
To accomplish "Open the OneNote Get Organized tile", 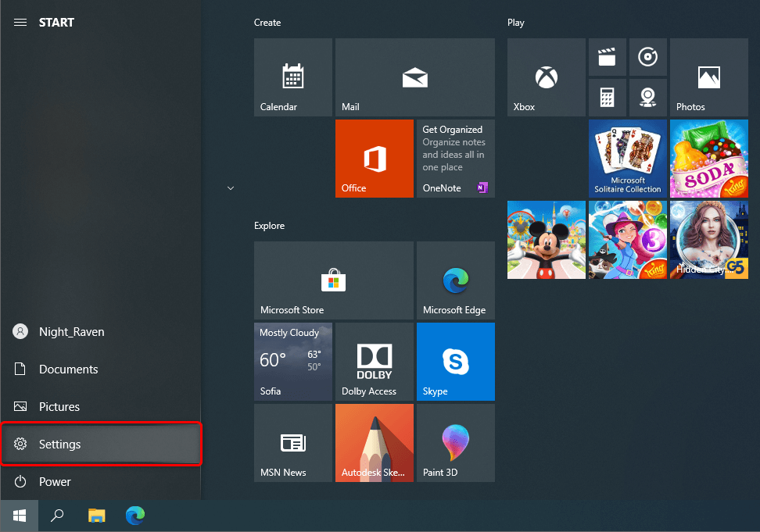I will (x=456, y=159).
